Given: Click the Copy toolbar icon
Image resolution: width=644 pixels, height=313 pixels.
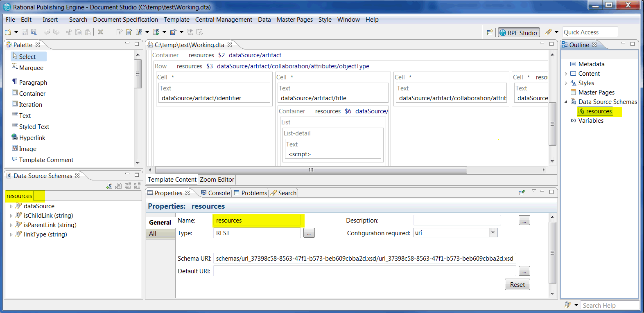Looking at the screenshot, I should coord(78,32).
